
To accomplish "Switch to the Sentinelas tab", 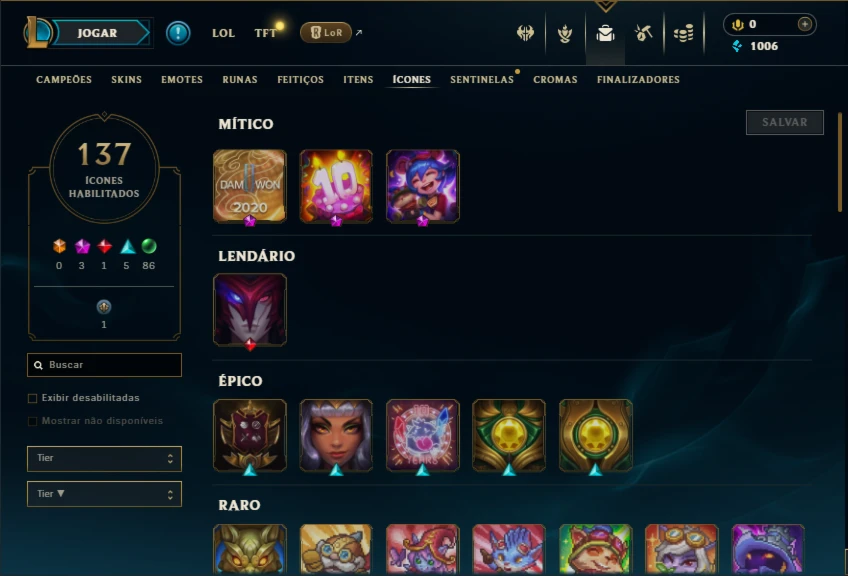I will pos(482,80).
